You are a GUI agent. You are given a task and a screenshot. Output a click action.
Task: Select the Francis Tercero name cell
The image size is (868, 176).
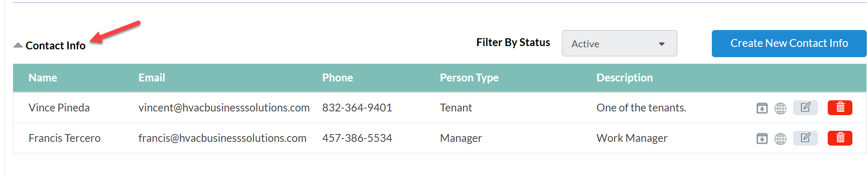click(x=65, y=138)
